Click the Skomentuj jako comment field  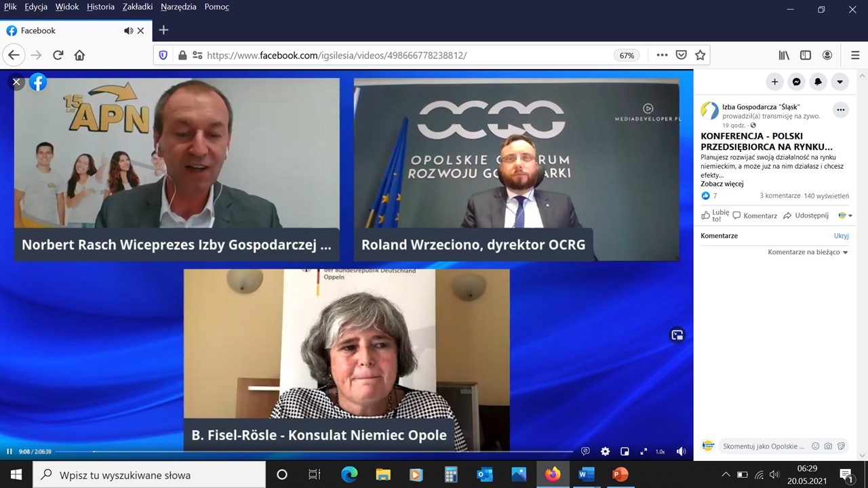click(763, 446)
